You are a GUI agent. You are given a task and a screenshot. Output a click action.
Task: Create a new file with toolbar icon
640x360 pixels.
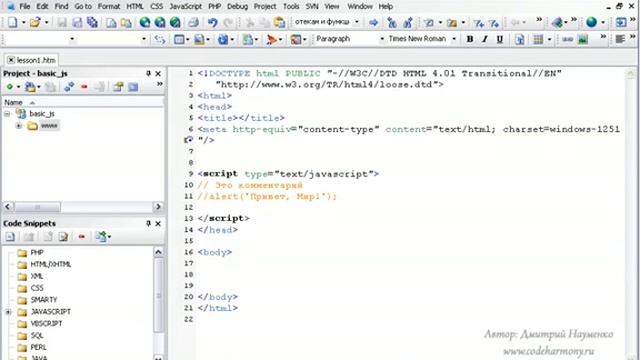click(13, 22)
